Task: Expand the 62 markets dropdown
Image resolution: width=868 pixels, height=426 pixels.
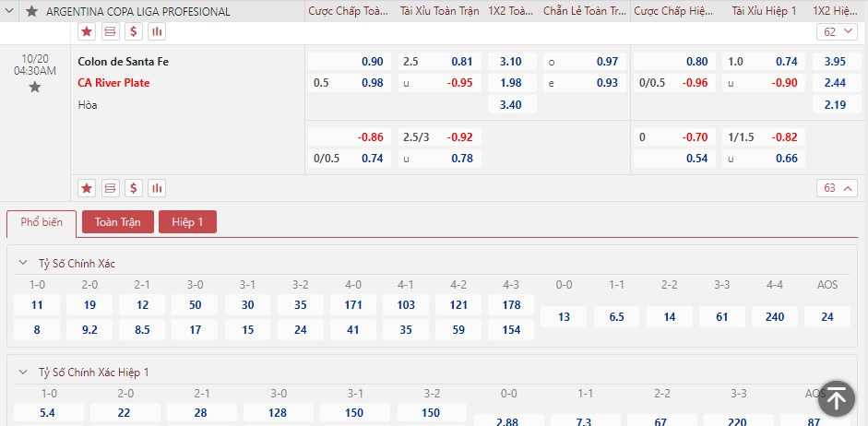Action: coord(837,31)
